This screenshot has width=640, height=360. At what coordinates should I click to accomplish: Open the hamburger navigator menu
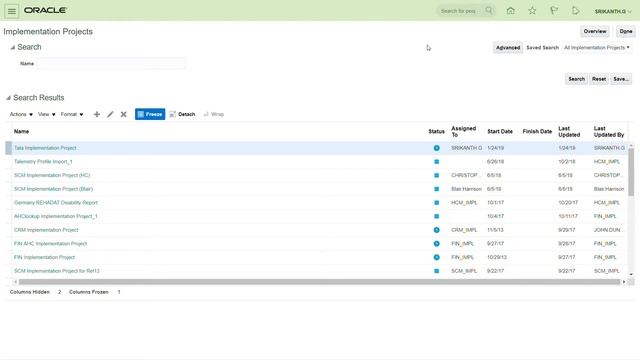tap(12, 11)
